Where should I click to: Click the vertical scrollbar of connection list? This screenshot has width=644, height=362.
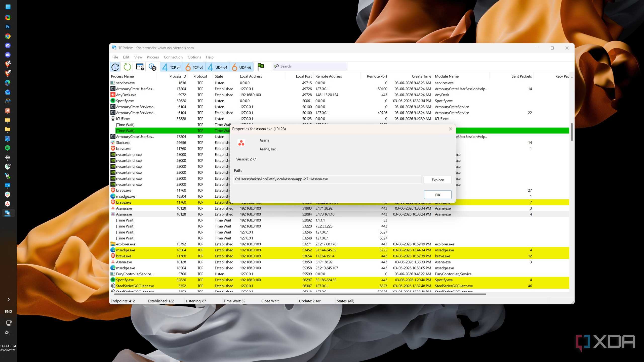coord(572,132)
